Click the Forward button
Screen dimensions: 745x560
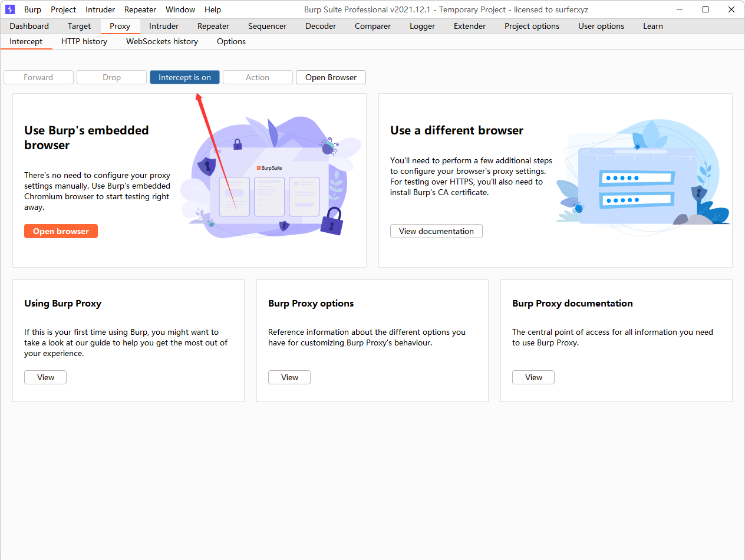(x=38, y=77)
